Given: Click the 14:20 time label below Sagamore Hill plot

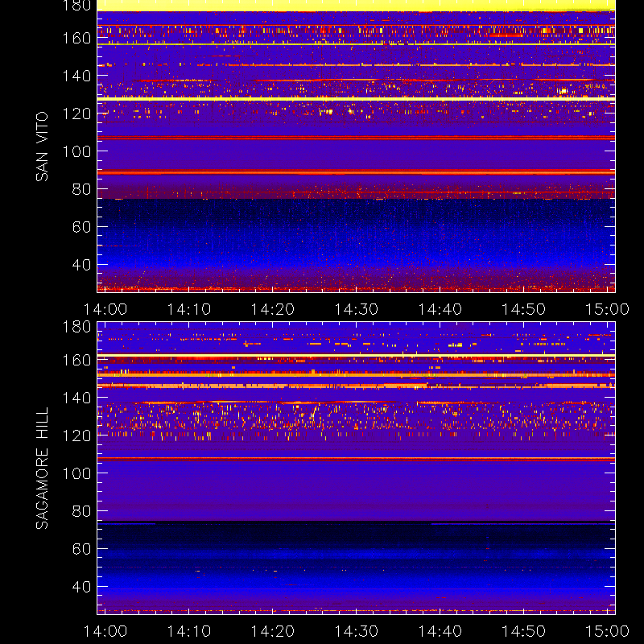Looking at the screenshot, I should point(273,631).
